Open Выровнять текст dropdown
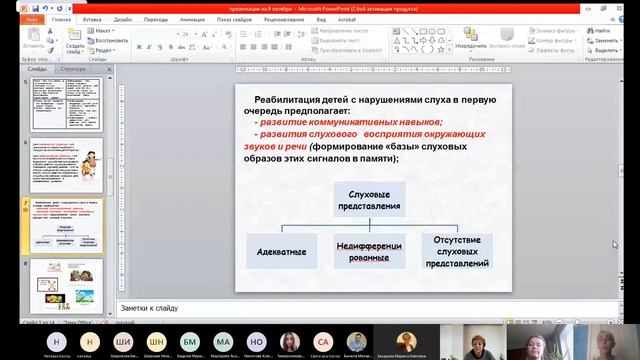640x360 pixels. pos(337,40)
